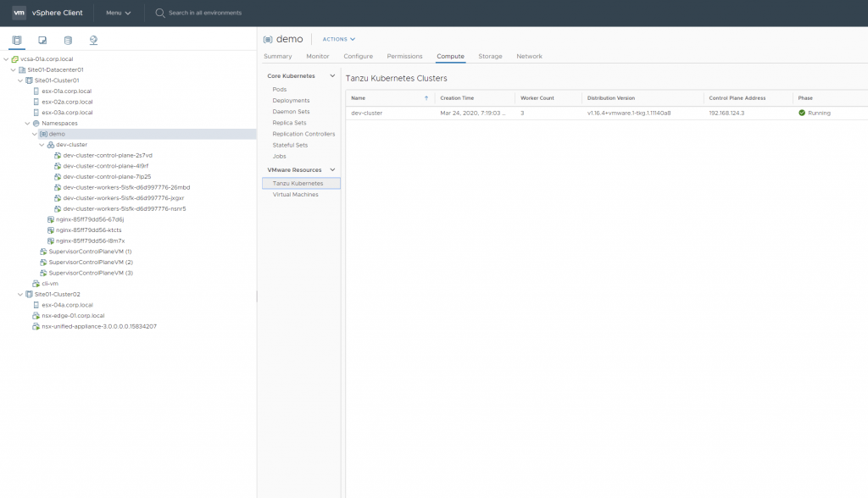This screenshot has height=498, width=868.
Task: Select nsx-unified-appliance-3.0.0.0.0.15834207 in tree
Action: tap(99, 326)
